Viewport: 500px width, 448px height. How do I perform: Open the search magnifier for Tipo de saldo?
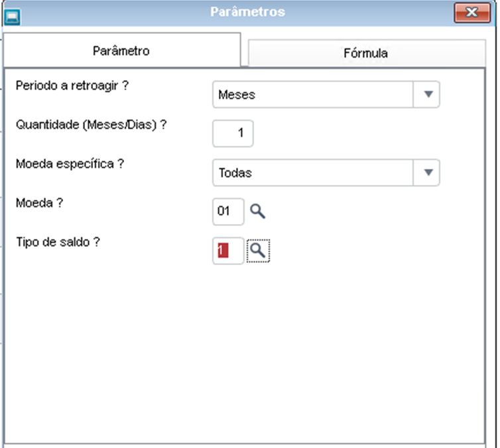pos(258,251)
